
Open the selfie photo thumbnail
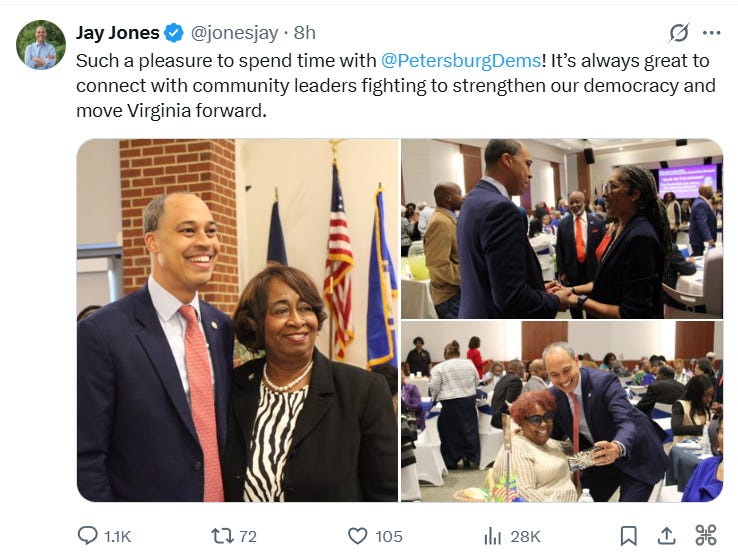tap(562, 411)
